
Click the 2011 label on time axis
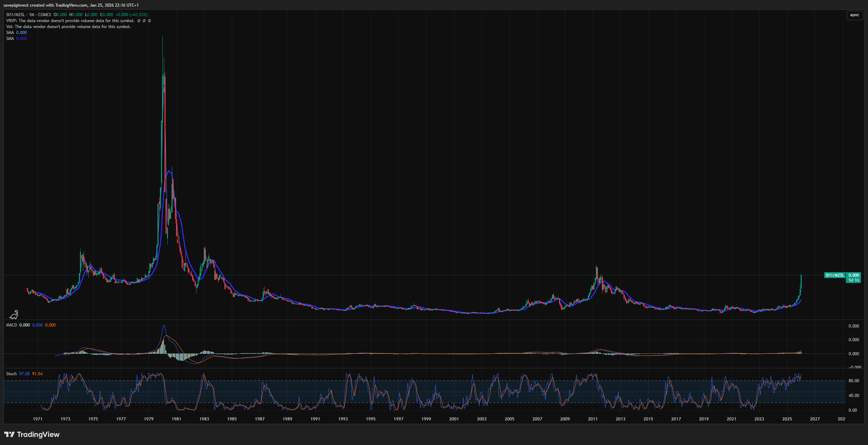593,419
